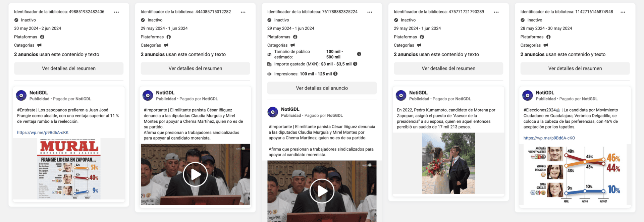The image size is (644, 222).
Task: Click megaphone category icon in card 761788882825224
Action: 292,45
